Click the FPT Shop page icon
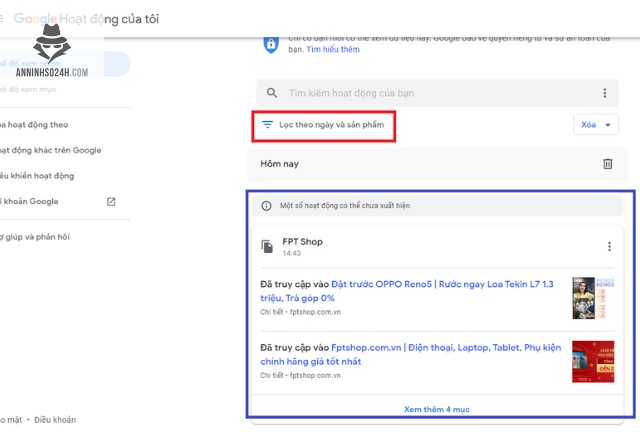 [x=267, y=246]
